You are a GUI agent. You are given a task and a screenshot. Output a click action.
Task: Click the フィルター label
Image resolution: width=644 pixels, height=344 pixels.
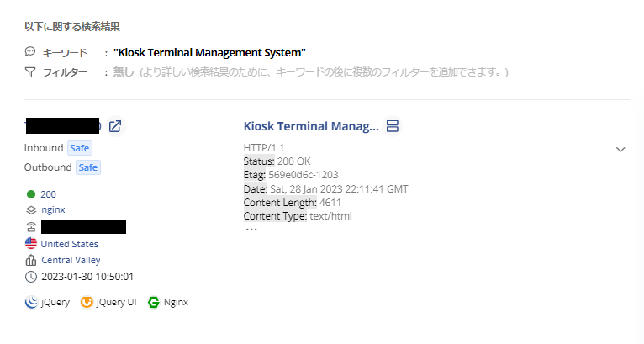(65, 72)
